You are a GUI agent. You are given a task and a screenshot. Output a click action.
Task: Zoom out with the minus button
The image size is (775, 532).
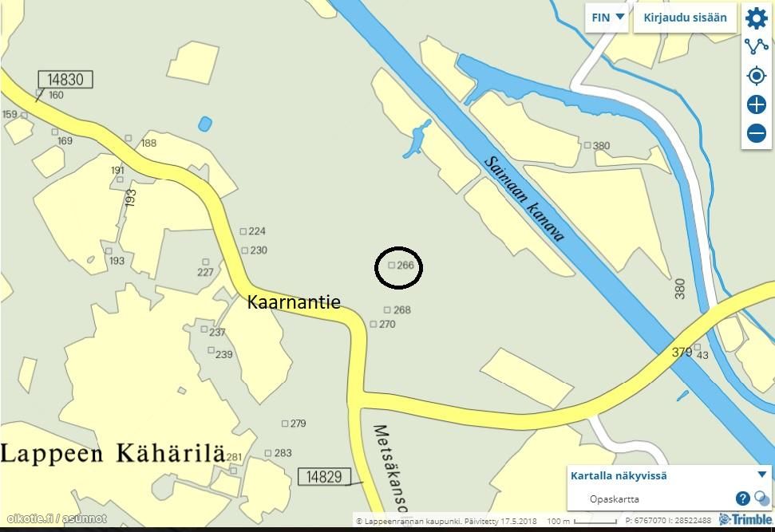[x=756, y=133]
